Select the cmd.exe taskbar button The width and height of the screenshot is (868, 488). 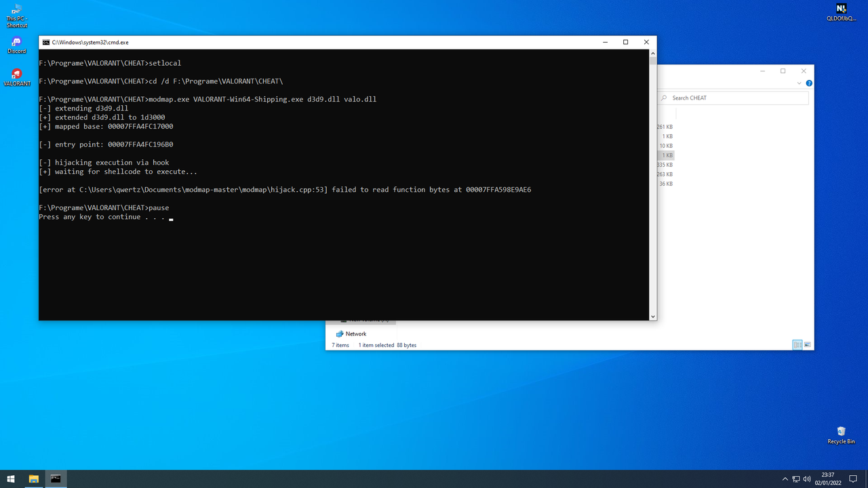(x=56, y=479)
